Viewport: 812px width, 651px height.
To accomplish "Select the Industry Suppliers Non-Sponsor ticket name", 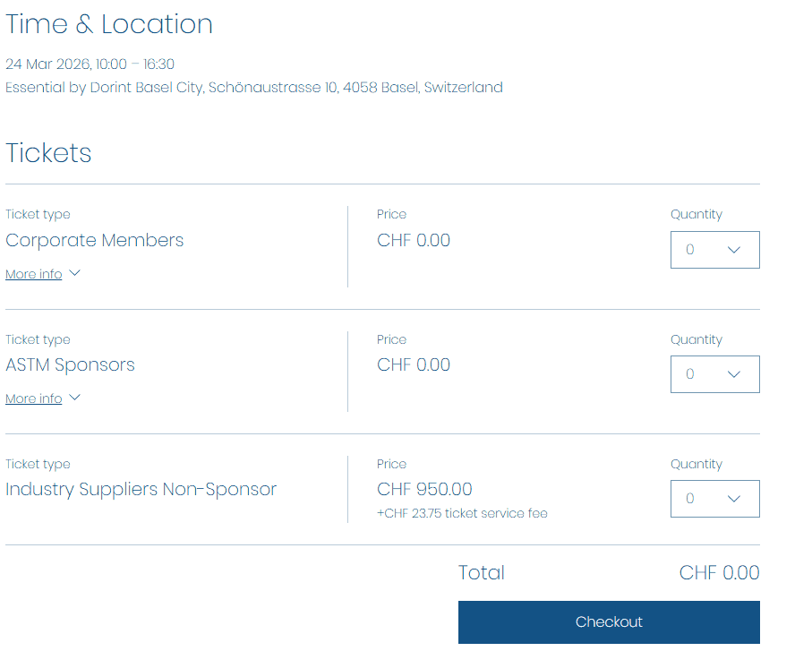I will 141,489.
